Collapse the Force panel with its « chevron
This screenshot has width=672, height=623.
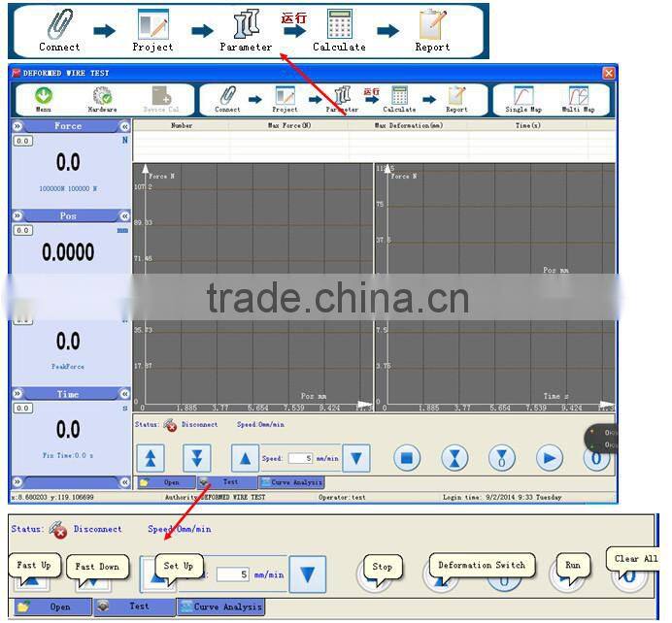click(x=124, y=126)
